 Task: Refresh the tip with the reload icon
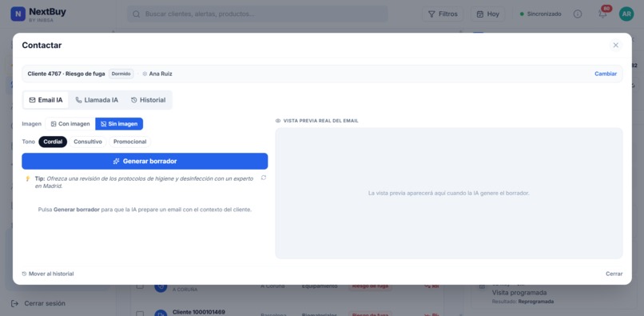263,178
